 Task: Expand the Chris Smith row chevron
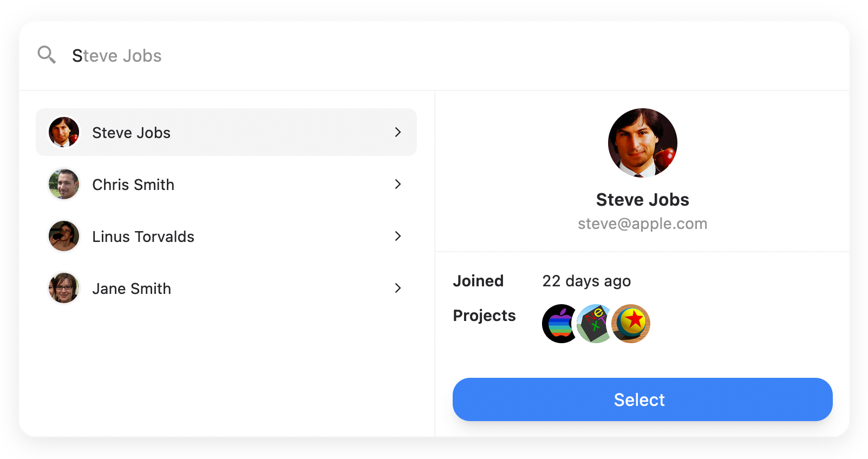coord(398,184)
